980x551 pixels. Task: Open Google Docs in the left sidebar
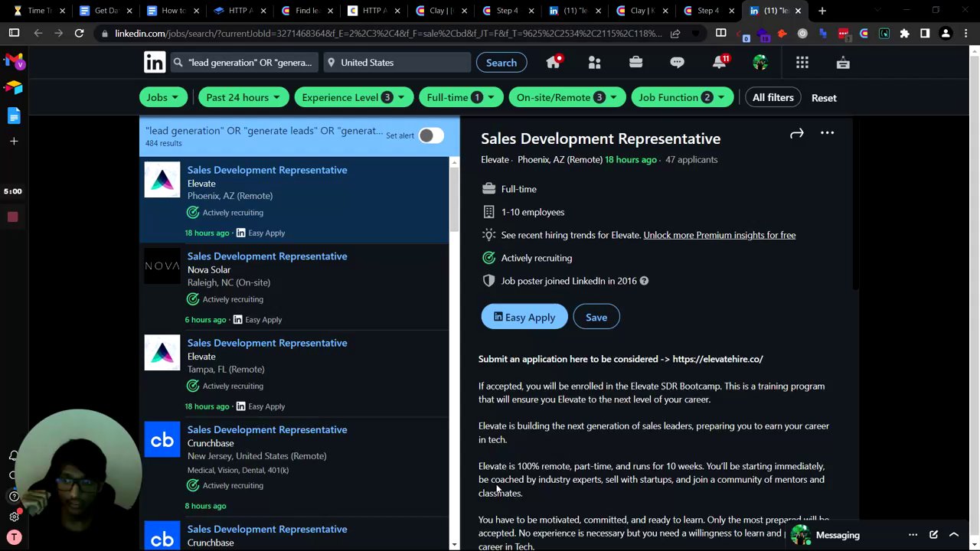14,116
